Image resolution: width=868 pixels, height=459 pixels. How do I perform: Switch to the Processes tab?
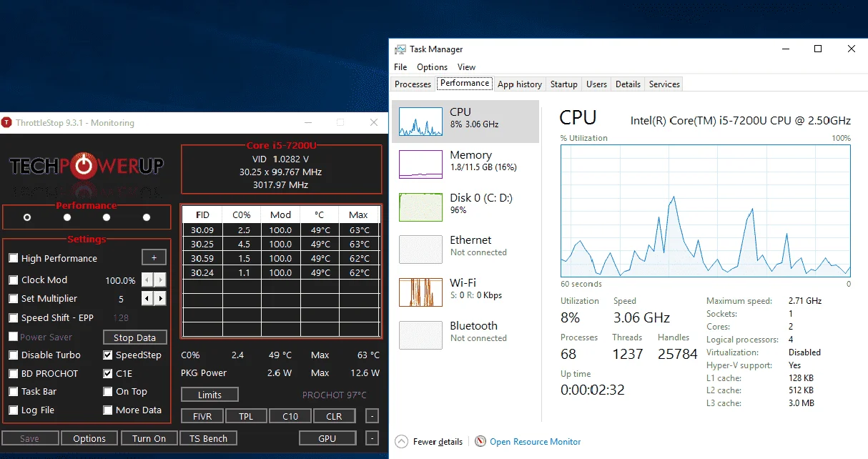(x=413, y=84)
